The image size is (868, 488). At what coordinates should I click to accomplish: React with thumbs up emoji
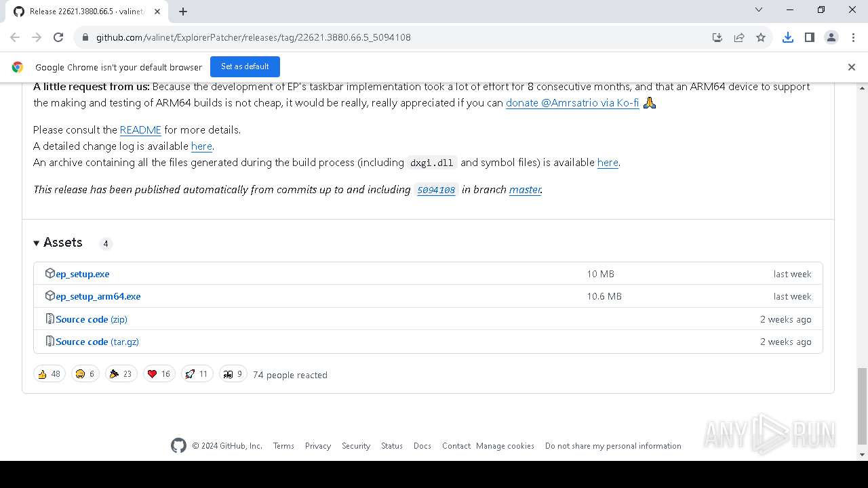pos(50,373)
